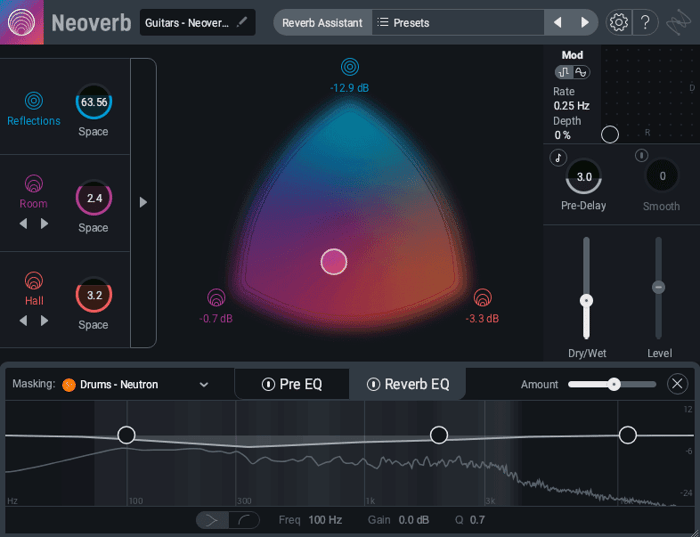
Task: Click the Mod Rate value 0.25 Hz
Action: (x=571, y=106)
